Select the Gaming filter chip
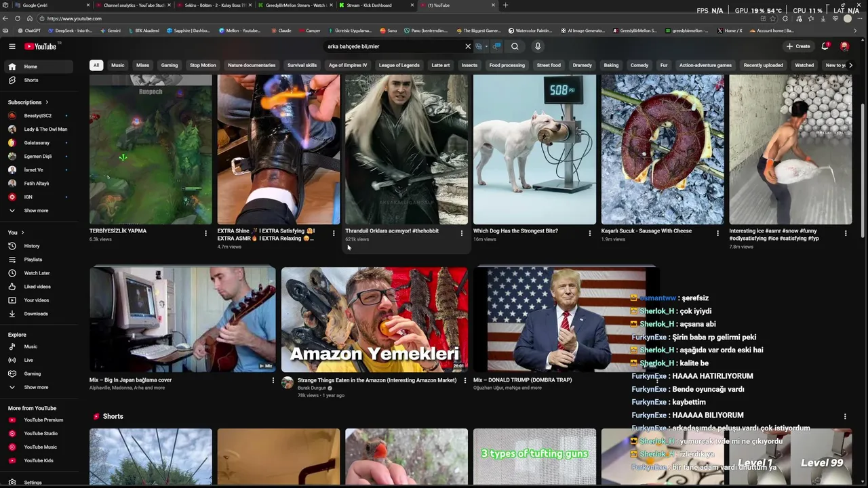 [170, 65]
